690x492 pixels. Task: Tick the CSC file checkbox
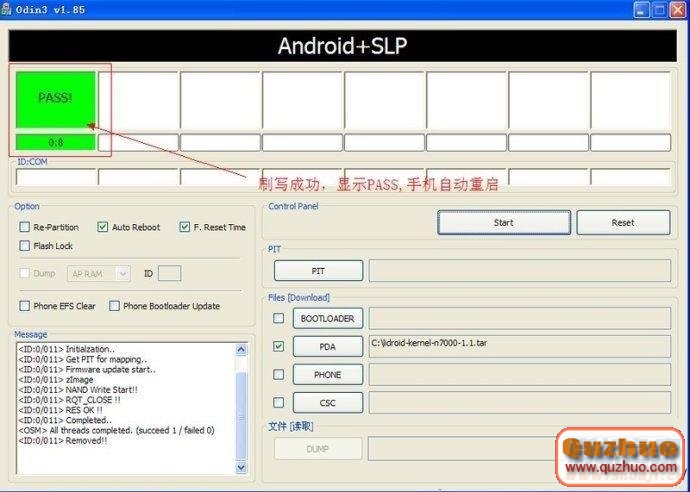pyautogui.click(x=279, y=402)
